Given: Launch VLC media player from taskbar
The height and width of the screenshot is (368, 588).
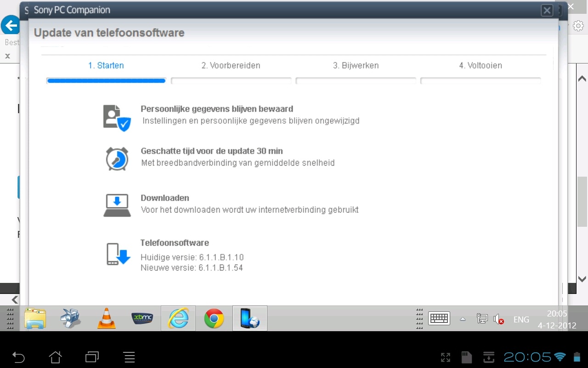Looking at the screenshot, I should [107, 318].
